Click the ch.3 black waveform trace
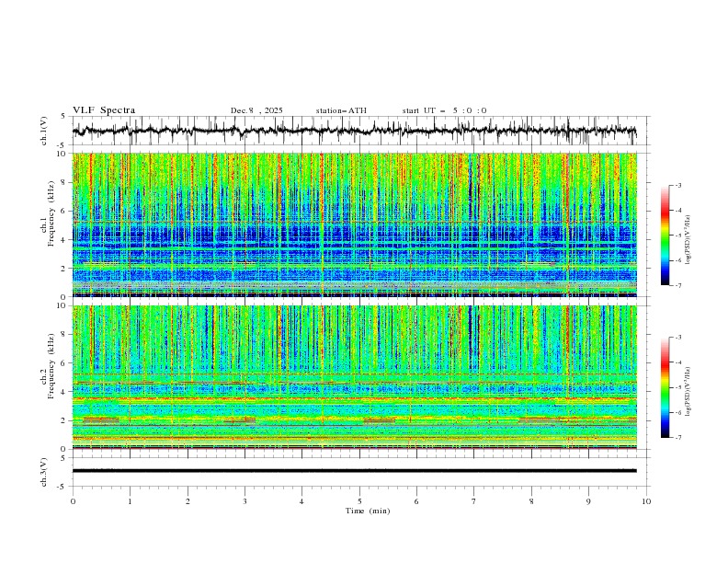 click(354, 471)
